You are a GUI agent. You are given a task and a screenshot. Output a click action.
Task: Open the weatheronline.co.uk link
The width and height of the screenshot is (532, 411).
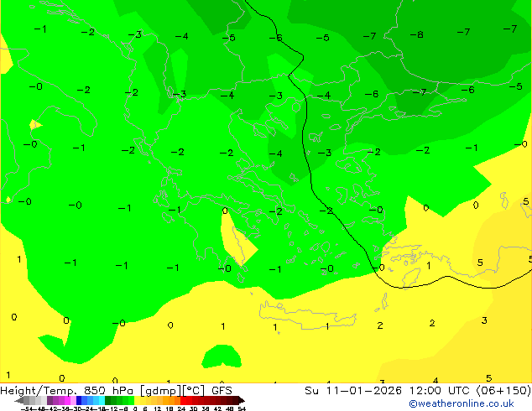click(462, 403)
